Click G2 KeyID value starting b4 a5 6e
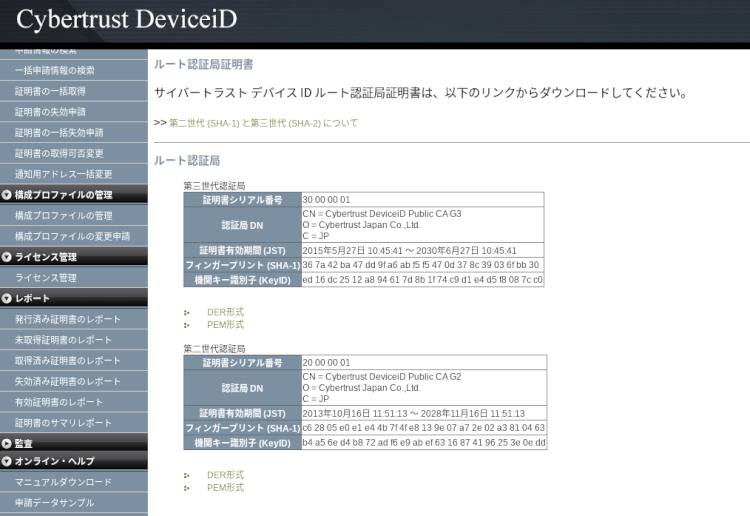Viewport: 750px width, 516px height. (424, 443)
